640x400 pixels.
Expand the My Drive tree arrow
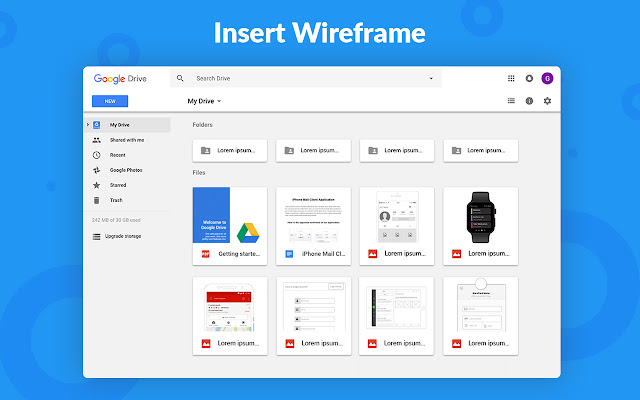pyautogui.click(x=88, y=125)
